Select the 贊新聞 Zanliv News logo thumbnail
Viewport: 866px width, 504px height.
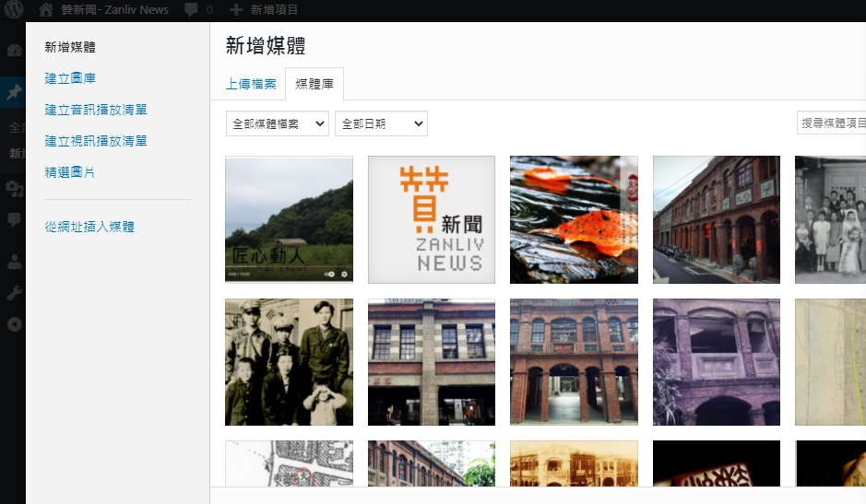tap(432, 219)
